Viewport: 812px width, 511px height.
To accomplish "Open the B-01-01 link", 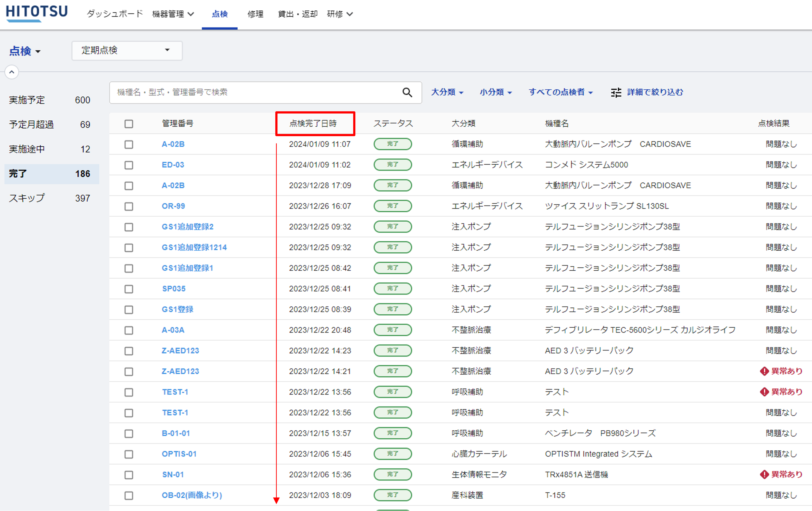I will tap(176, 433).
